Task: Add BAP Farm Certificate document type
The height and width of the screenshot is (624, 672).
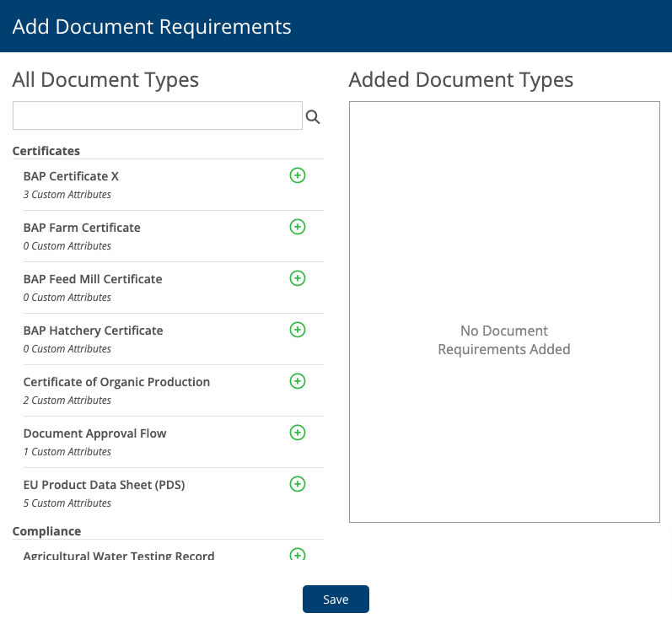Action: point(298,227)
